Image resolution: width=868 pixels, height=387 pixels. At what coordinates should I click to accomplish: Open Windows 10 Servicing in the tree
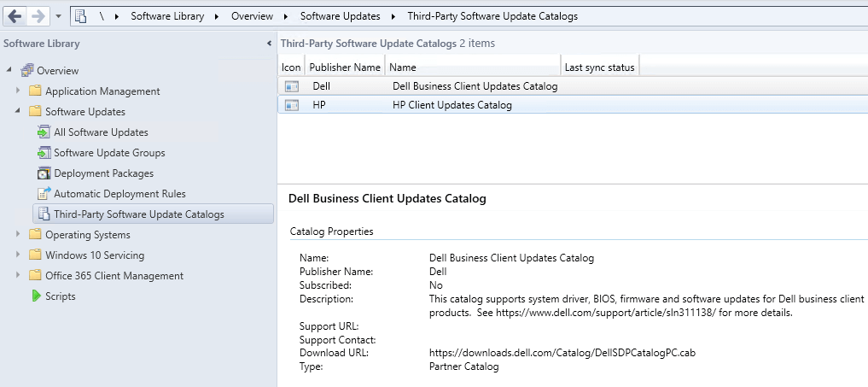tap(95, 255)
